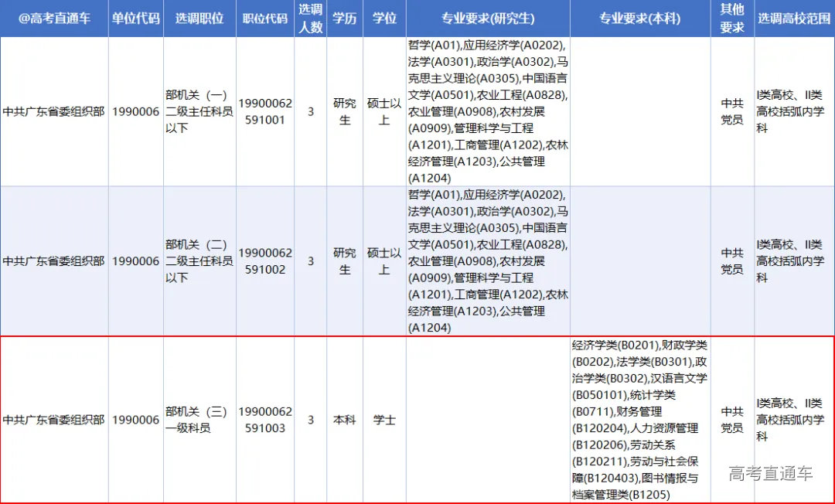This screenshot has height=504, width=835.
Task: Select position code ending in 591002
Action: pos(264,261)
